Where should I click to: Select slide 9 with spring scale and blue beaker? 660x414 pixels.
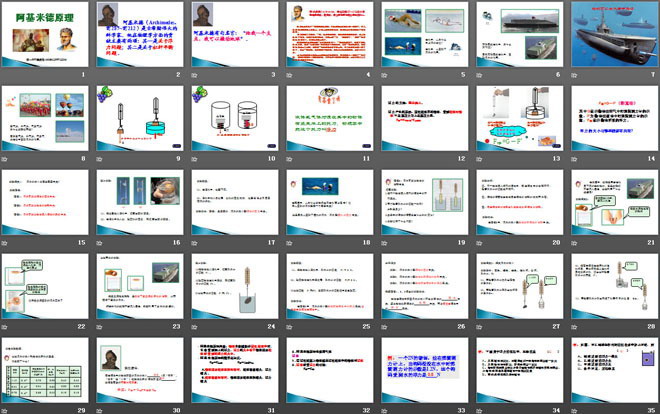[138, 120]
